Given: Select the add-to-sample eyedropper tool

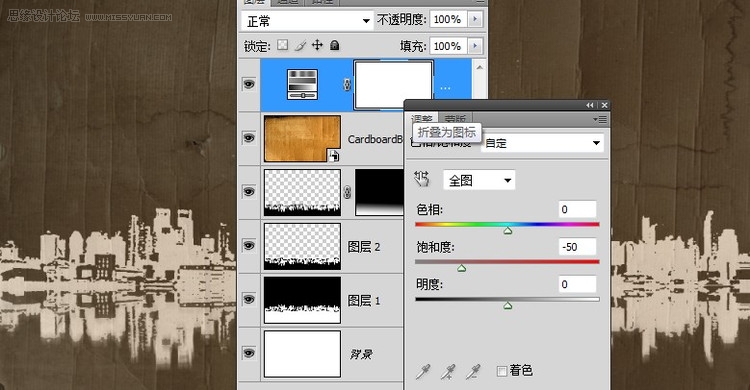Looking at the screenshot, I should tap(448, 371).
